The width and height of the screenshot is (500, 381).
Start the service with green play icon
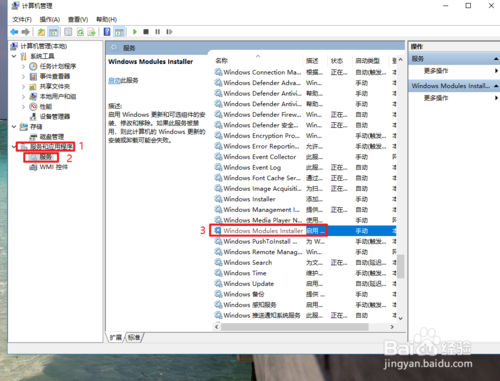[x=135, y=32]
